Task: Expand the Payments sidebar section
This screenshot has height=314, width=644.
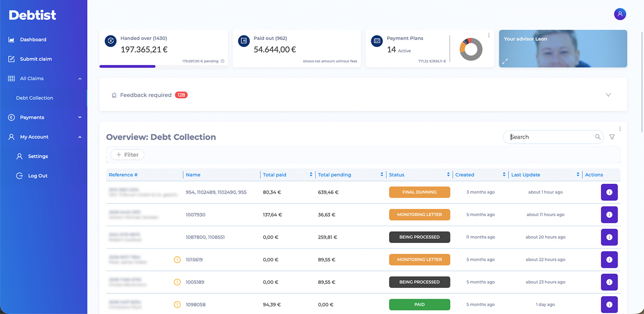Action: (x=80, y=117)
